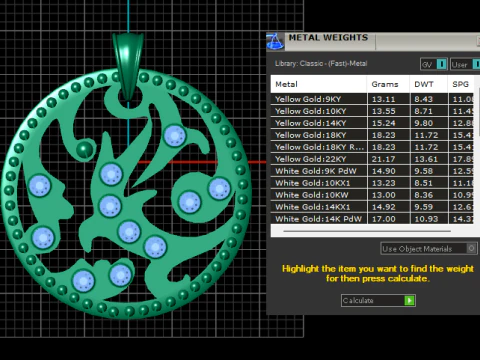Image resolution: width=480 pixels, height=360 pixels.
Task: Select the Yellow Gold:9KY row
Action: [372, 99]
